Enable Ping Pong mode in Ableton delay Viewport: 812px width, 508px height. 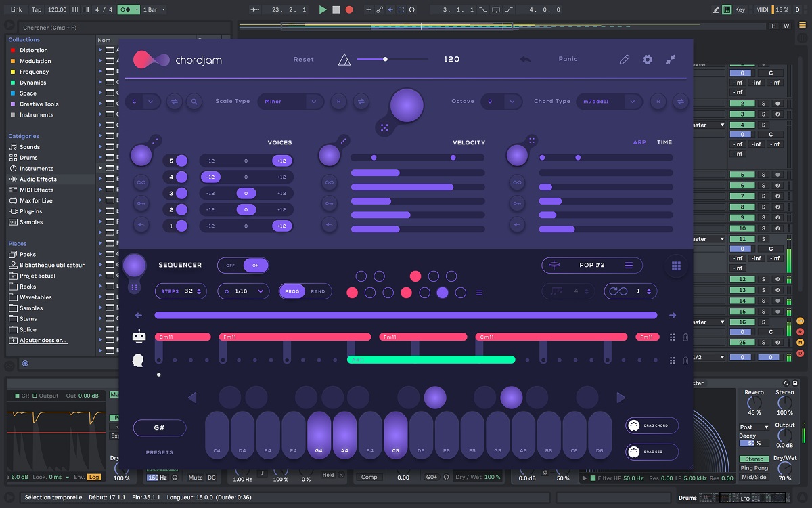[x=754, y=468]
